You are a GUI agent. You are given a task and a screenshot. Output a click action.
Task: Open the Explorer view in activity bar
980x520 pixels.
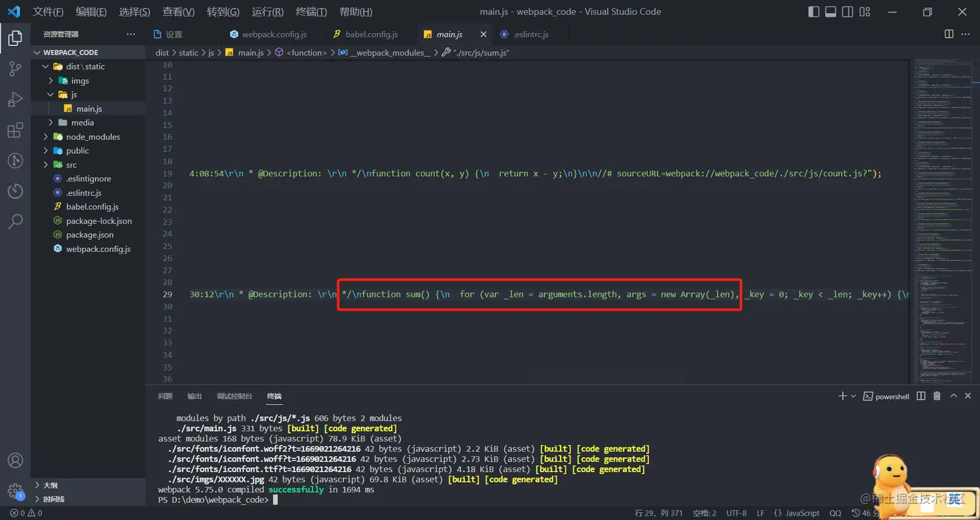(x=15, y=38)
